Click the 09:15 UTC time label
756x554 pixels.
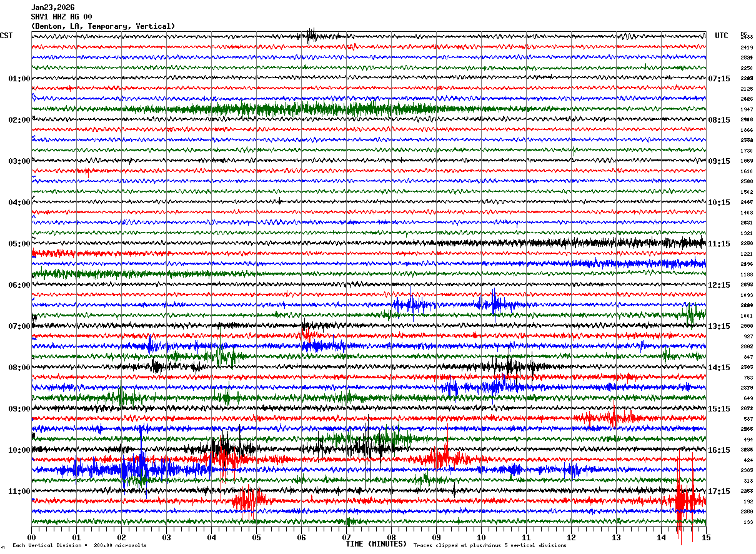tap(720, 161)
